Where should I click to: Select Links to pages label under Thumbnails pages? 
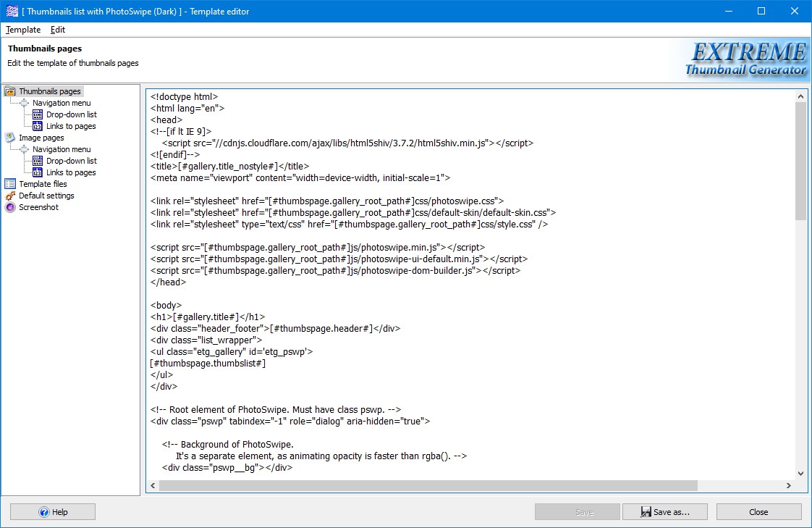[71, 126]
